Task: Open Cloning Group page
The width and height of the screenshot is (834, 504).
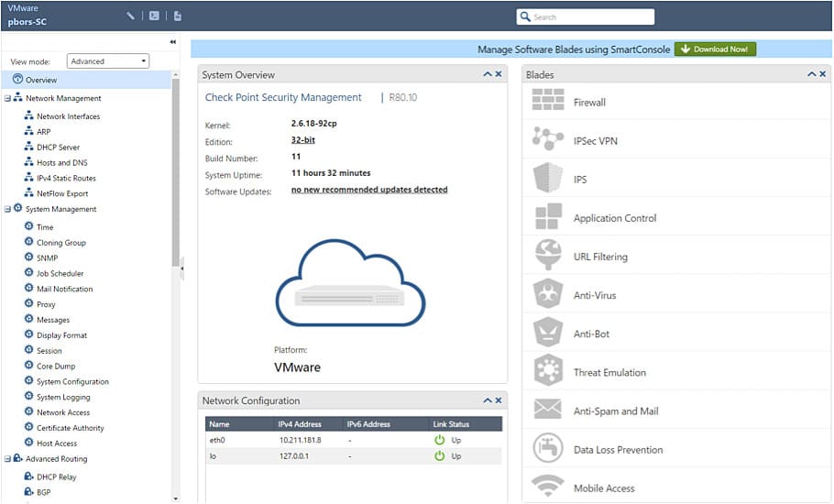Action: point(61,243)
